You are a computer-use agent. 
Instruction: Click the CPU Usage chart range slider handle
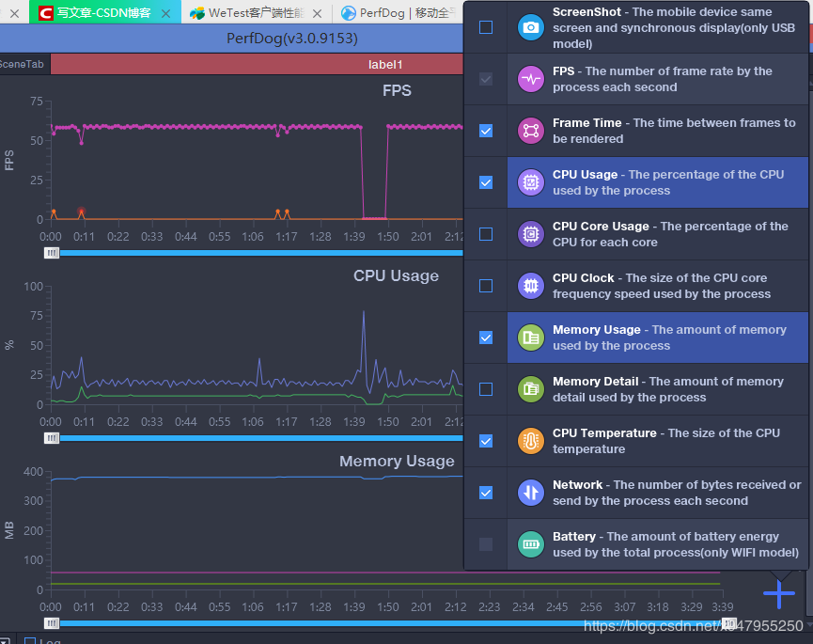[52, 438]
